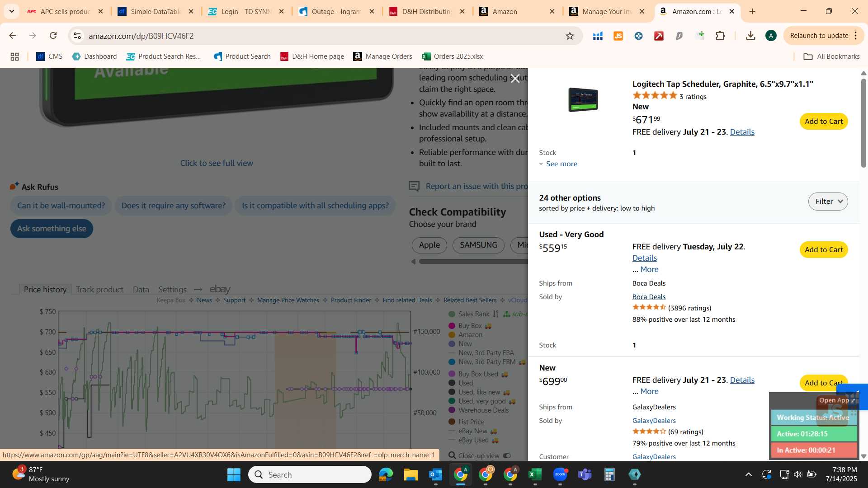Open Chrome menu three dots
Screen dimensions: 868x488
click(x=856, y=36)
